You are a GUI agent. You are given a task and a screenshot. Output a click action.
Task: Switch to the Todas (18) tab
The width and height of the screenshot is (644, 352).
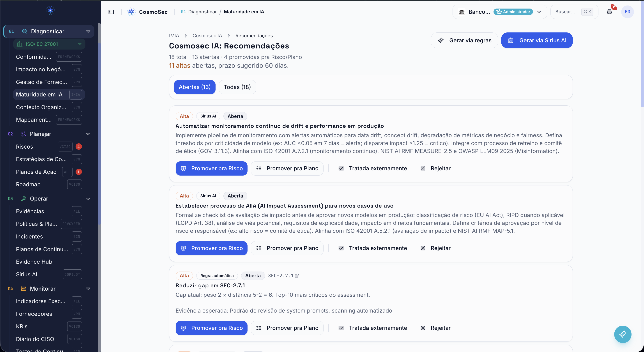point(237,87)
